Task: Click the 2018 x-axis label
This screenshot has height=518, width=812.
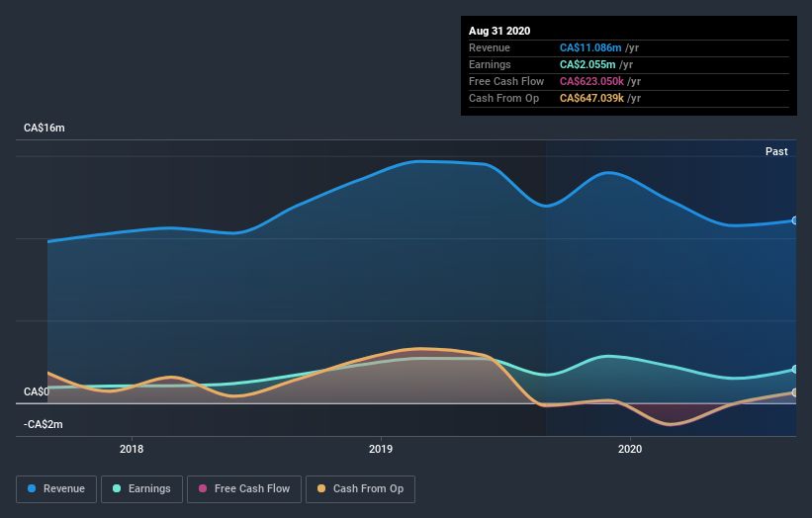Action: (132, 449)
